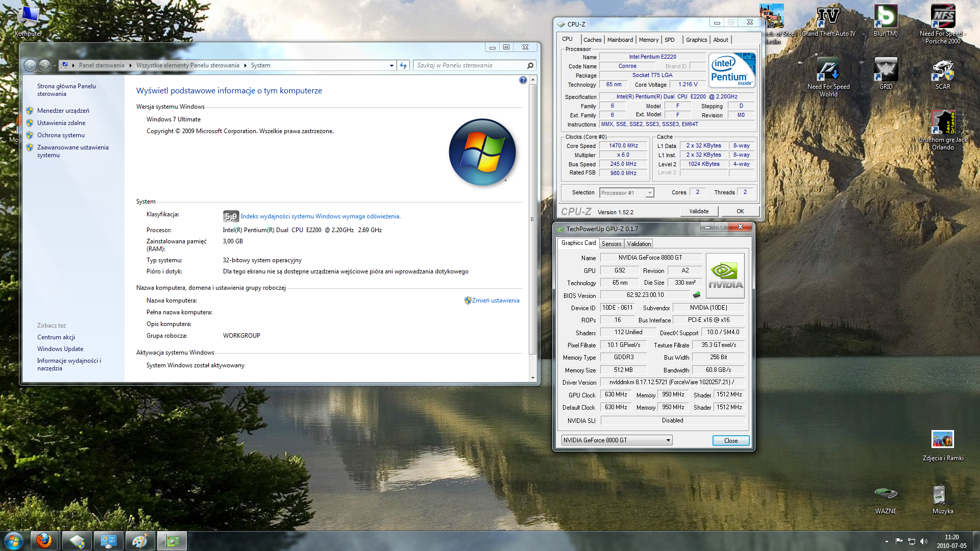Open Ochrona systemu link
This screenshot has height=551, width=980.
click(x=61, y=135)
